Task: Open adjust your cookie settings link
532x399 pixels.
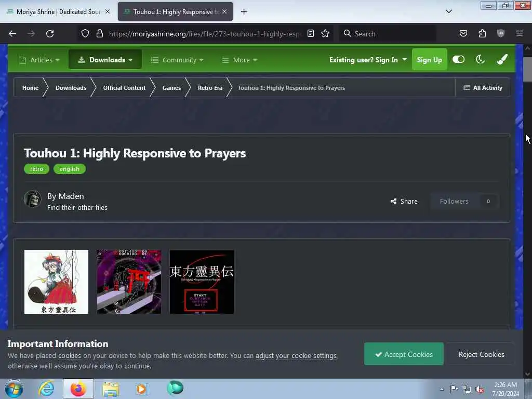Action: (x=296, y=355)
